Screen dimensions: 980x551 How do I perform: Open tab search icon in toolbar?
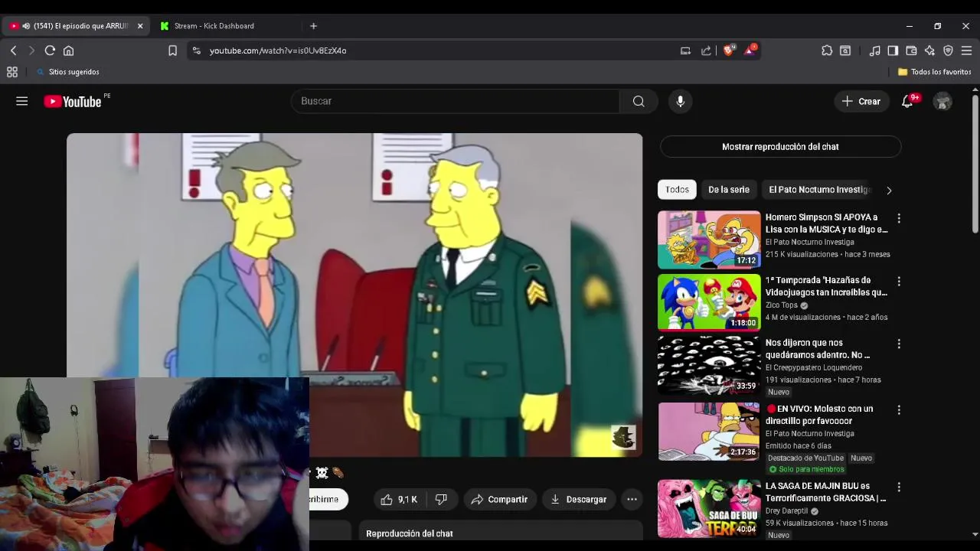coord(845,51)
